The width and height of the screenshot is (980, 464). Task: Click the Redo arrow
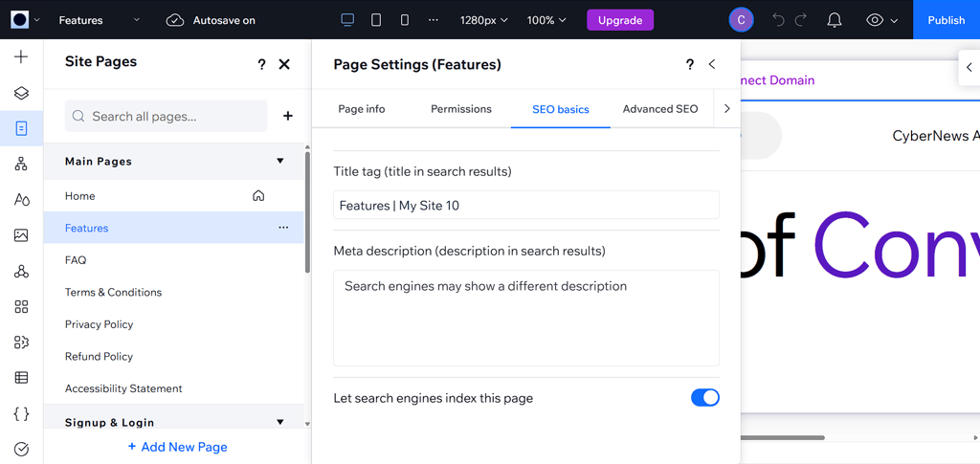[801, 20]
